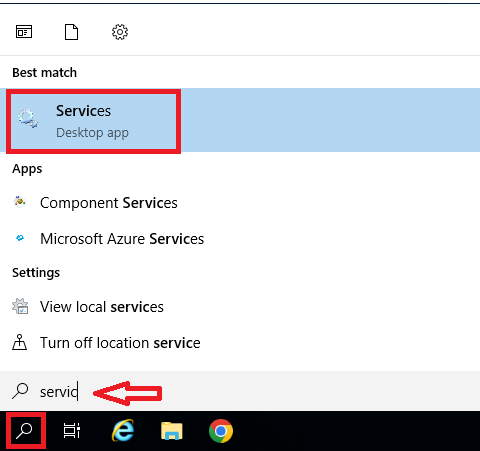Click the Apps filter icon at top

[24, 32]
